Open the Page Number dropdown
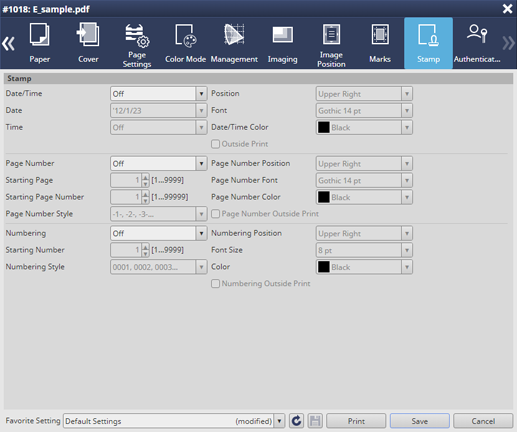The width and height of the screenshot is (517, 432). pyautogui.click(x=159, y=164)
